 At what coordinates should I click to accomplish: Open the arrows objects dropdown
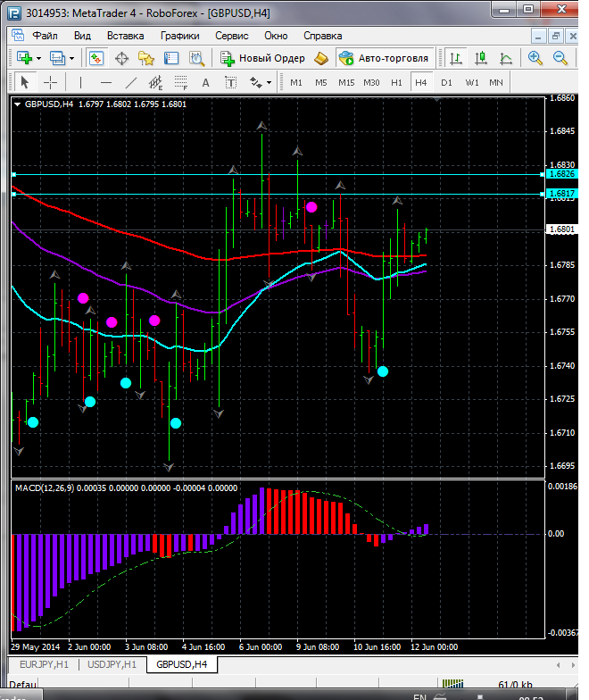(269, 82)
